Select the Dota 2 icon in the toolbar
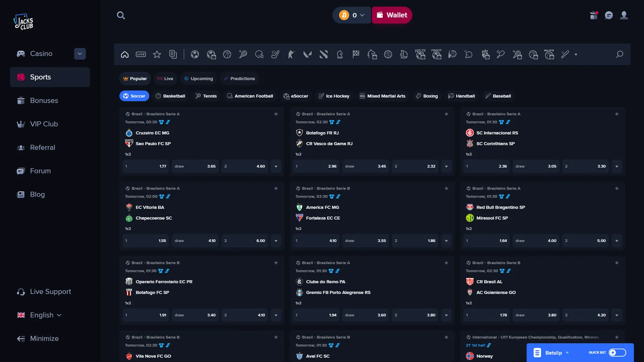Viewport: 644px width, 362px height. coord(324,54)
